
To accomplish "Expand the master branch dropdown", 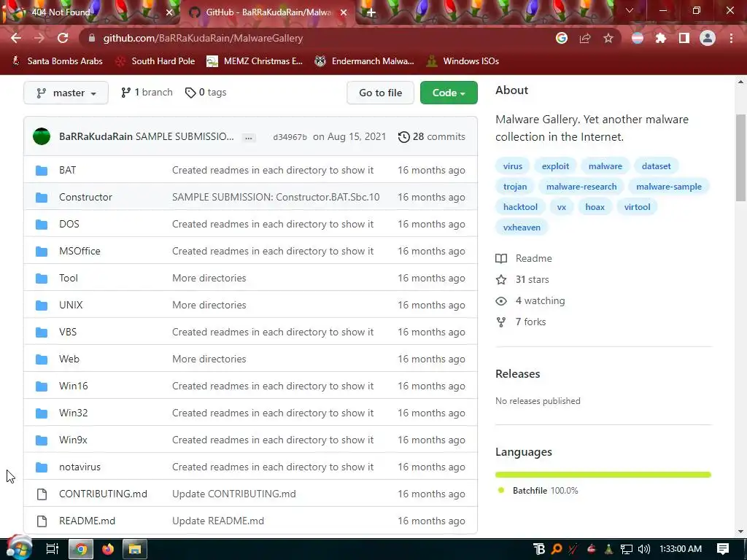I will [66, 93].
